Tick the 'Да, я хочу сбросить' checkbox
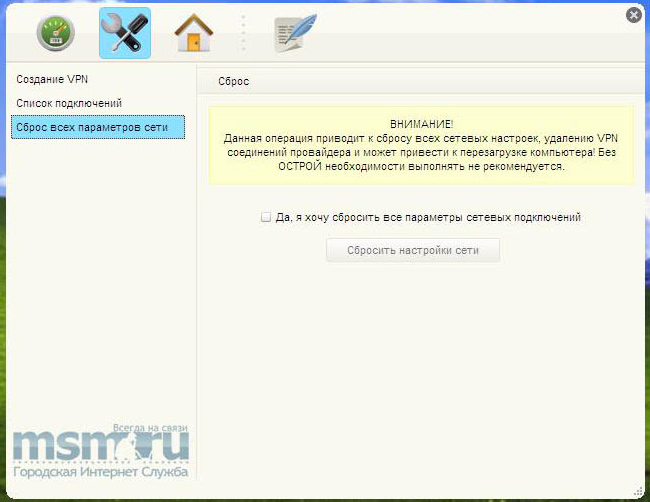 click(266, 217)
